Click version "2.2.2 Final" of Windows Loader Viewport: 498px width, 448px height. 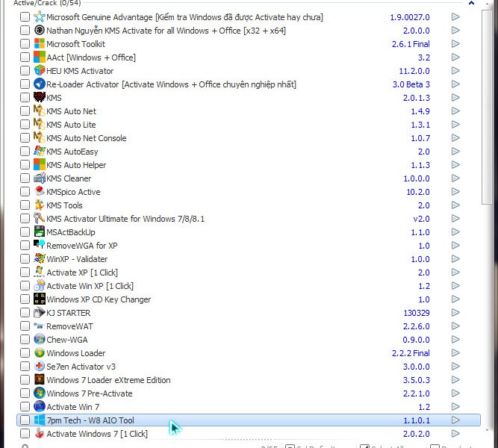[411, 353]
